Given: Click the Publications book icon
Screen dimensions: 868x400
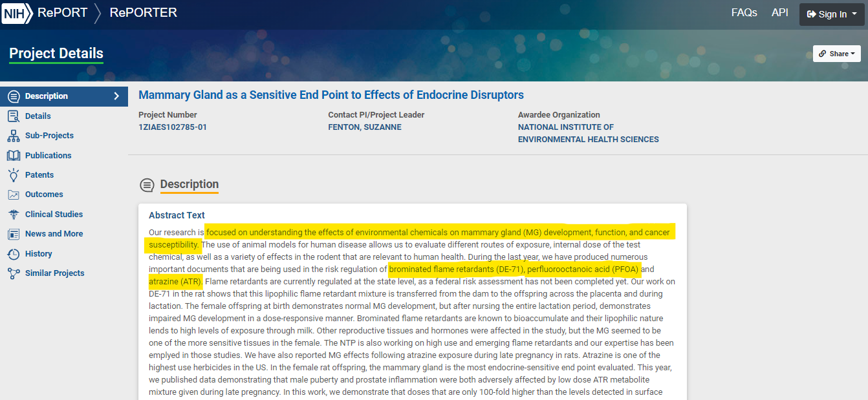Looking at the screenshot, I should pyautogui.click(x=13, y=156).
